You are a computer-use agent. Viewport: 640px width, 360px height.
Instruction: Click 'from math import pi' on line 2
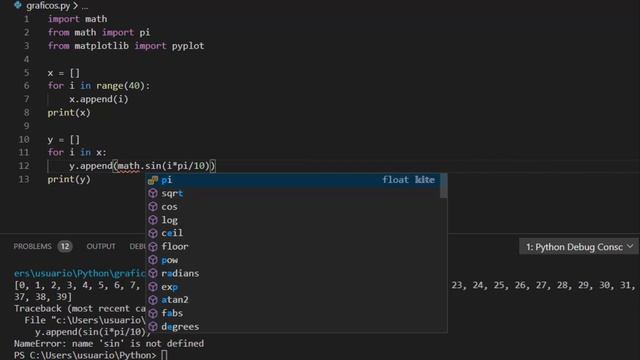click(x=99, y=33)
